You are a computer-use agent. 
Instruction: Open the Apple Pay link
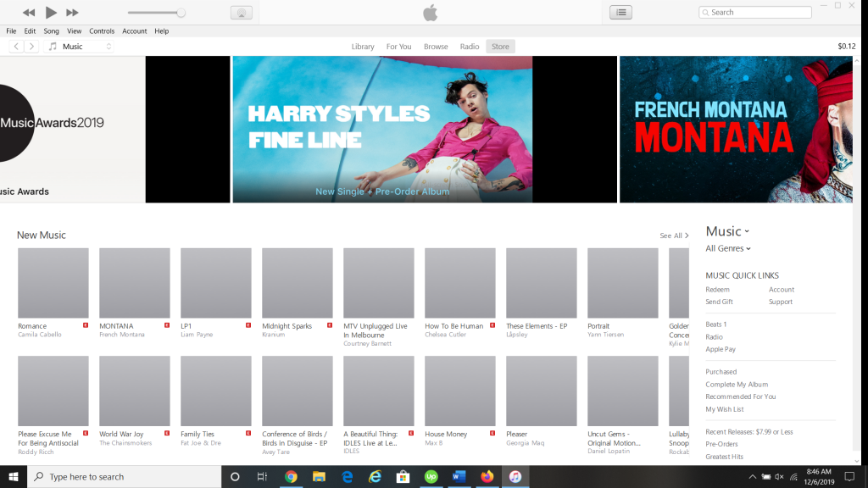pyautogui.click(x=721, y=349)
